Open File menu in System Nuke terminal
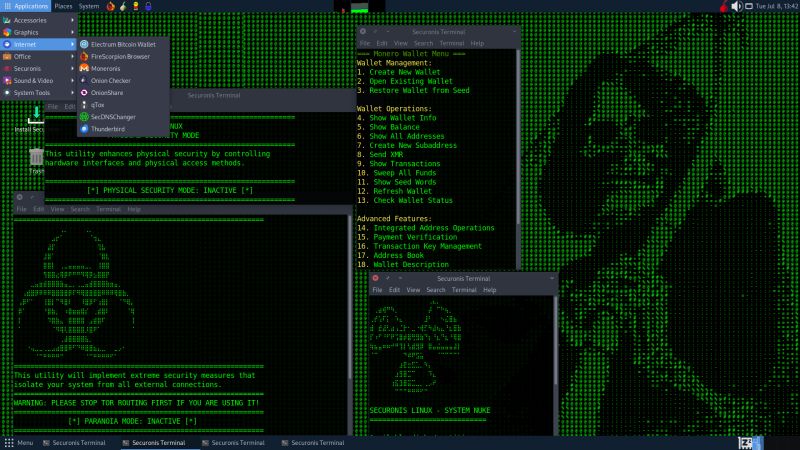 pyautogui.click(x=377, y=290)
